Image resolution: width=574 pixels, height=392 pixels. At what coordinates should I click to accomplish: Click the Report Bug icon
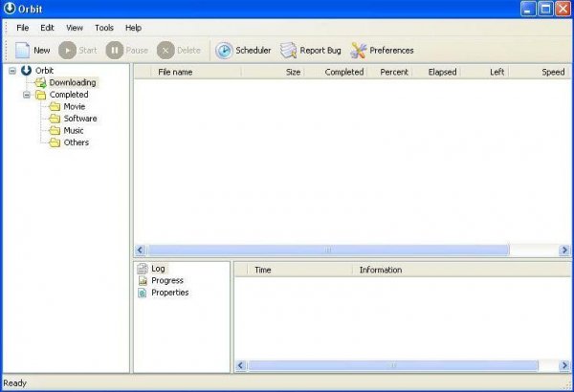(x=289, y=50)
